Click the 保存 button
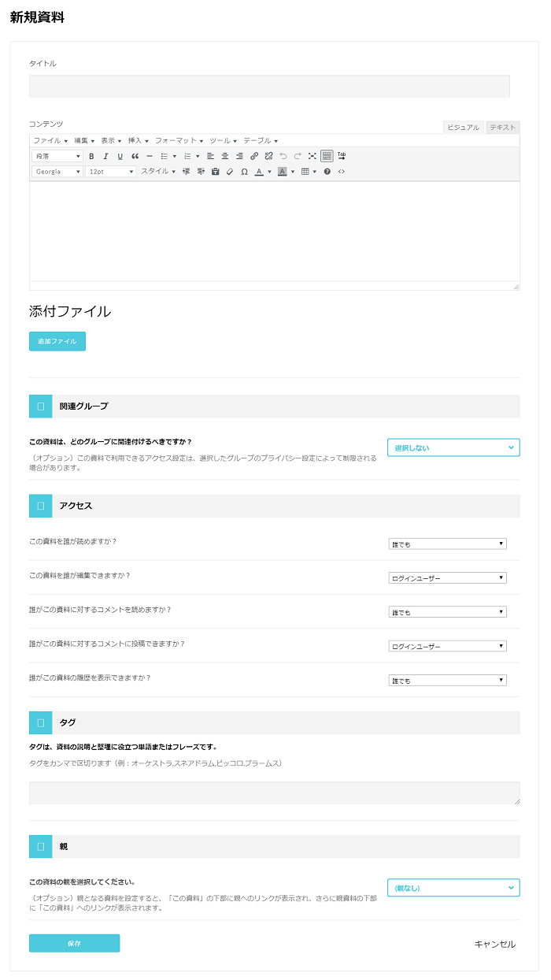Image resolution: width=551 pixels, height=980 pixels. tap(74, 943)
